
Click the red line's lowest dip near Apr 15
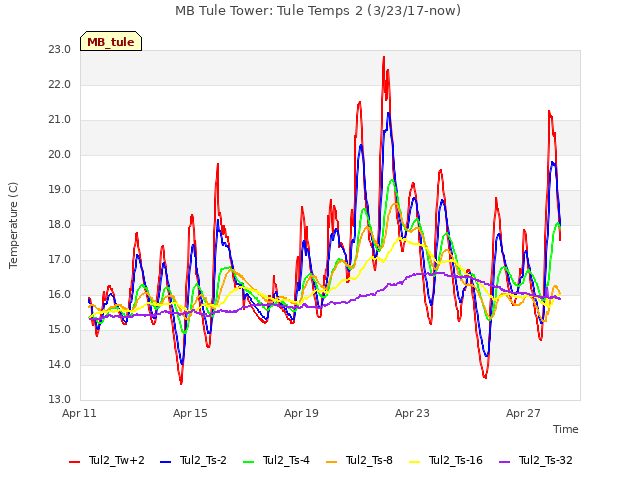[181, 382]
